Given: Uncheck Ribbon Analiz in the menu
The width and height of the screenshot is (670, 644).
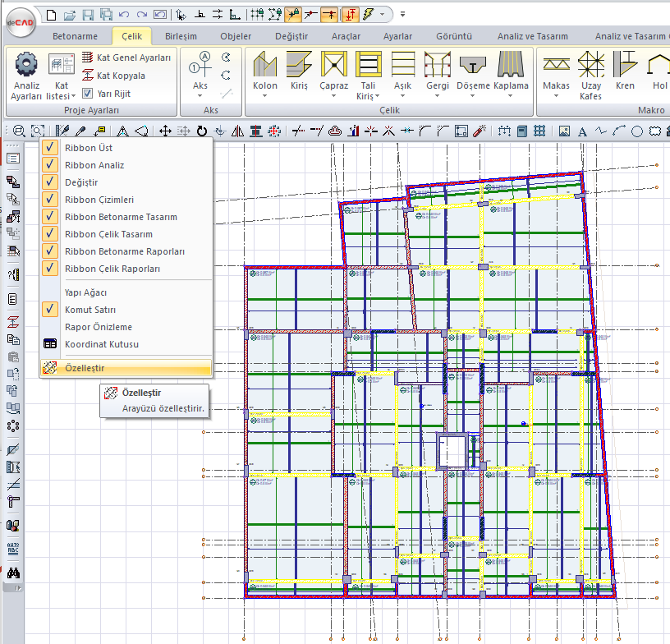Looking at the screenshot, I should tap(94, 165).
